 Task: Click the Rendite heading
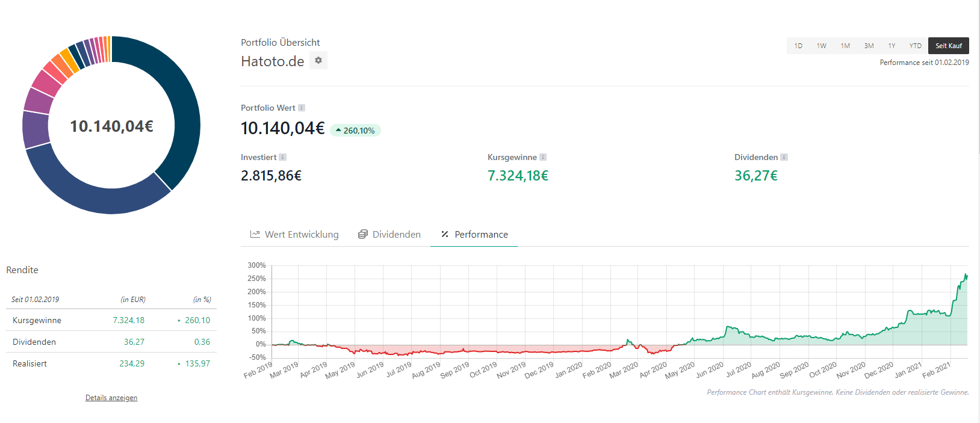22,270
